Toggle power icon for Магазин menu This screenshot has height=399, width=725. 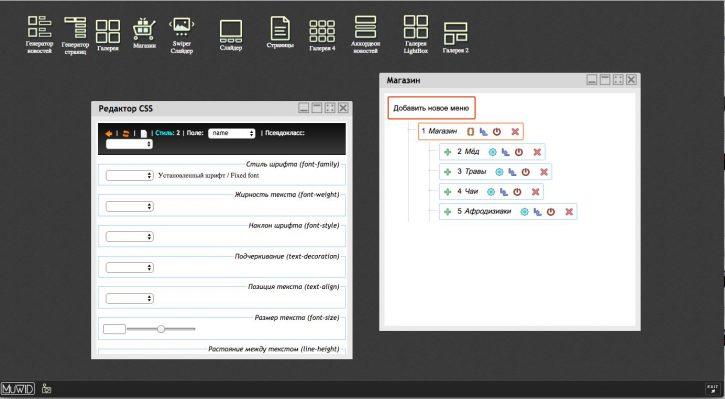[497, 132]
